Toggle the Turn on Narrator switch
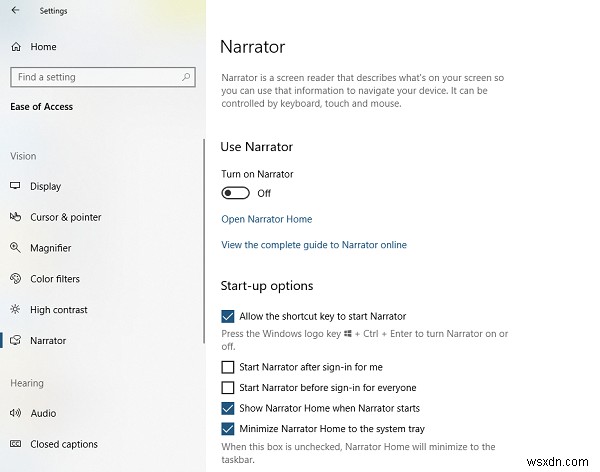600x472 pixels. tap(235, 193)
